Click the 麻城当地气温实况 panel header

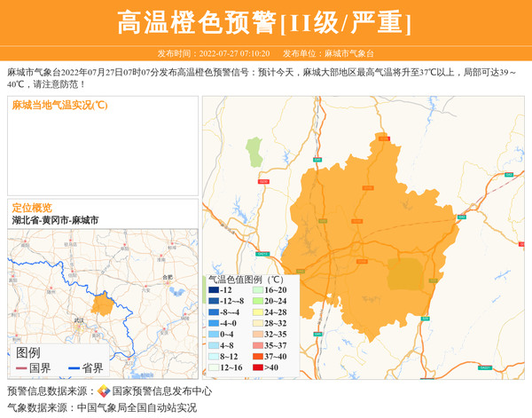pyautogui.click(x=60, y=106)
